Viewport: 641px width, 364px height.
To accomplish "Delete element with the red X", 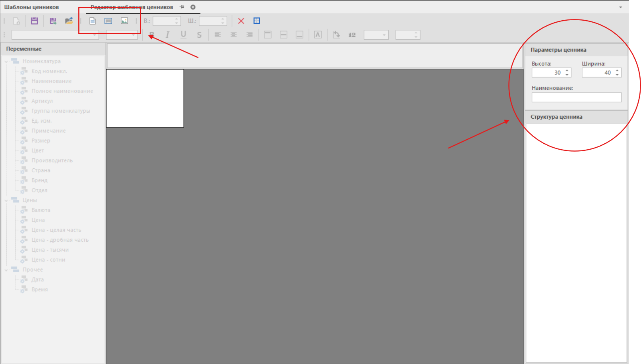I will click(241, 21).
